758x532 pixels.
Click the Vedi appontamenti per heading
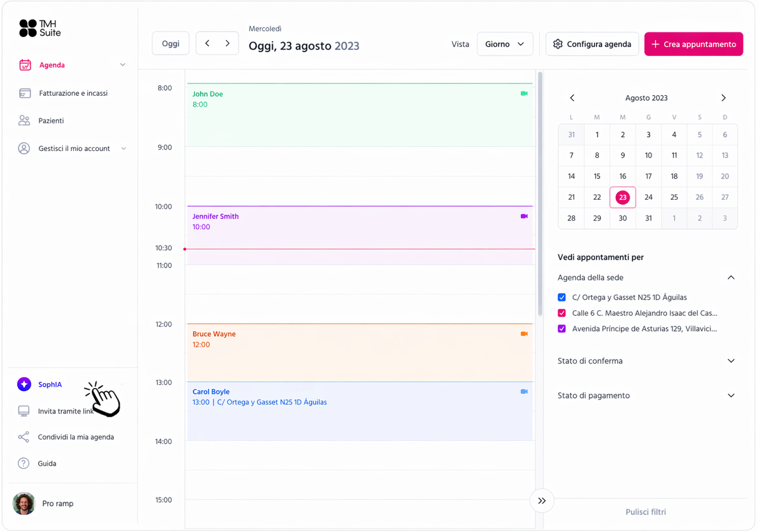[x=601, y=257]
